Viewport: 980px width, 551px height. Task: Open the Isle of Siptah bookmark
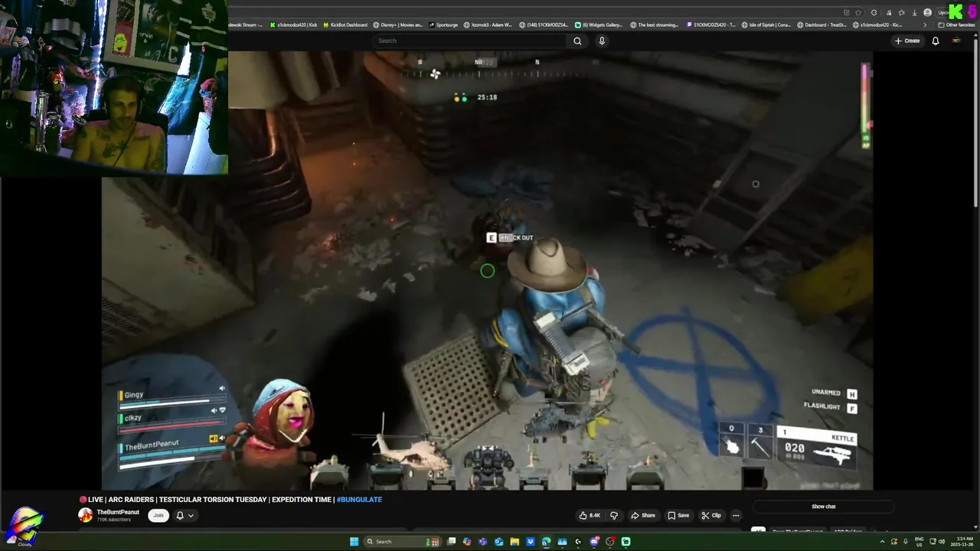coord(766,24)
